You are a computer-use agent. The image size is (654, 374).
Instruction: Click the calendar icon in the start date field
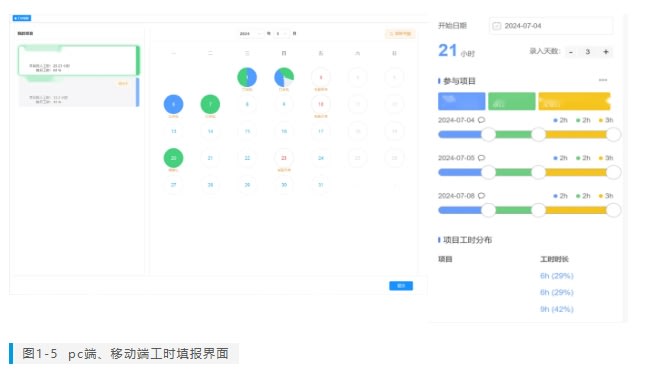pos(496,26)
